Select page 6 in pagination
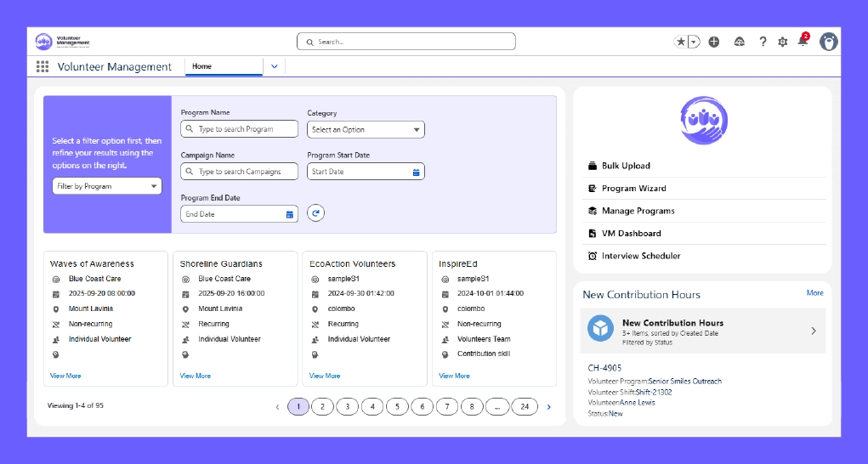This screenshot has width=868, height=464. tap(422, 407)
